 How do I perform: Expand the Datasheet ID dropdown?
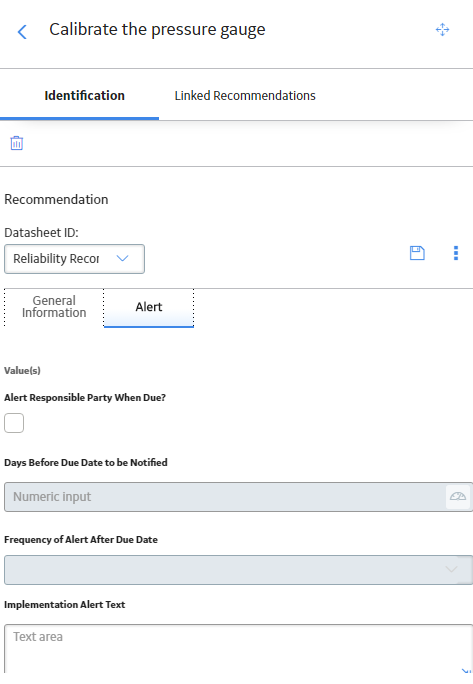(x=74, y=259)
